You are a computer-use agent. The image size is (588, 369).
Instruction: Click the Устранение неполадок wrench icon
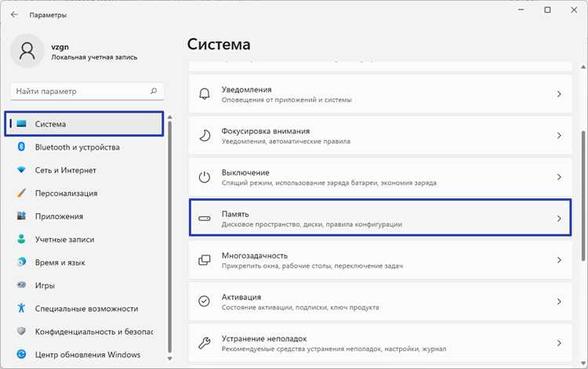tap(205, 343)
